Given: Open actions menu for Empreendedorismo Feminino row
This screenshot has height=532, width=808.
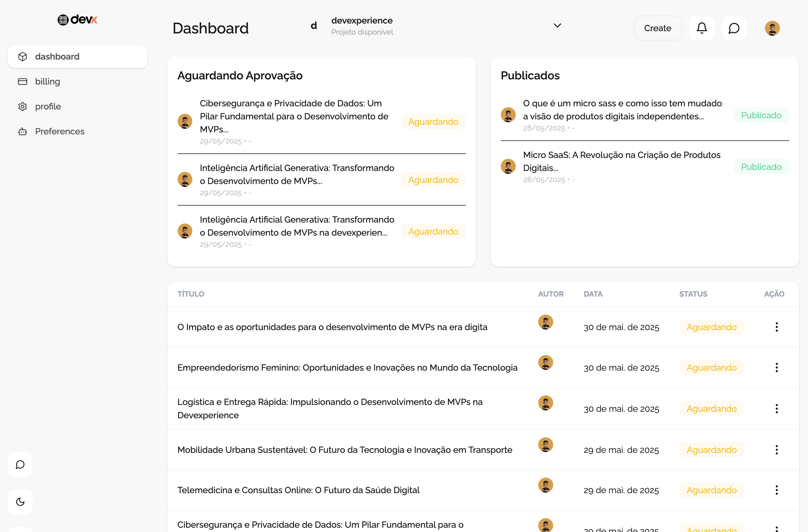Looking at the screenshot, I should 777,368.
